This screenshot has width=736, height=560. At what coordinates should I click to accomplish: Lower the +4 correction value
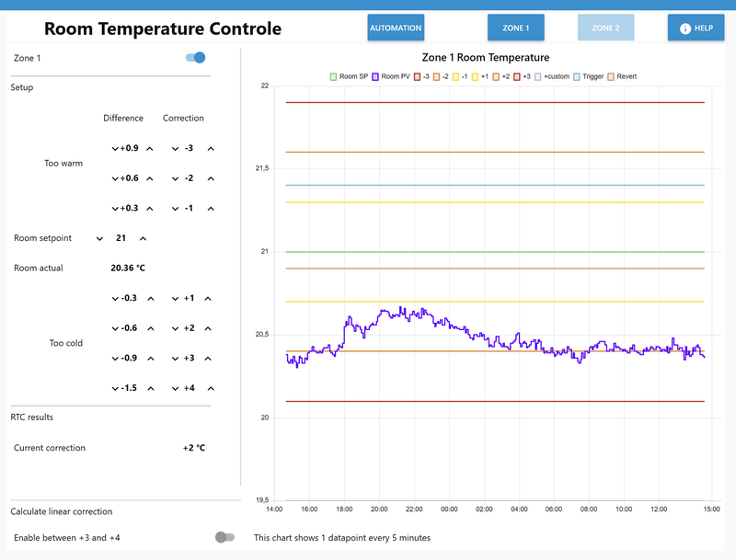175,388
